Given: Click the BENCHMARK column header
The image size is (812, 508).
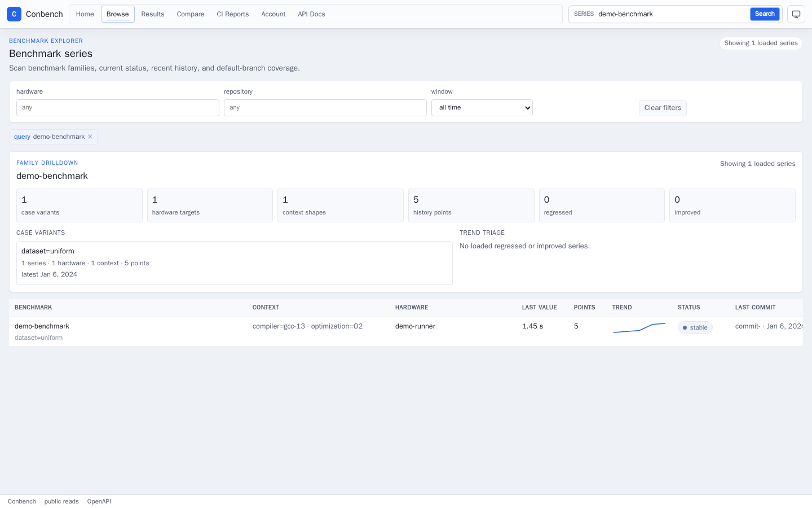Looking at the screenshot, I should [33, 308].
